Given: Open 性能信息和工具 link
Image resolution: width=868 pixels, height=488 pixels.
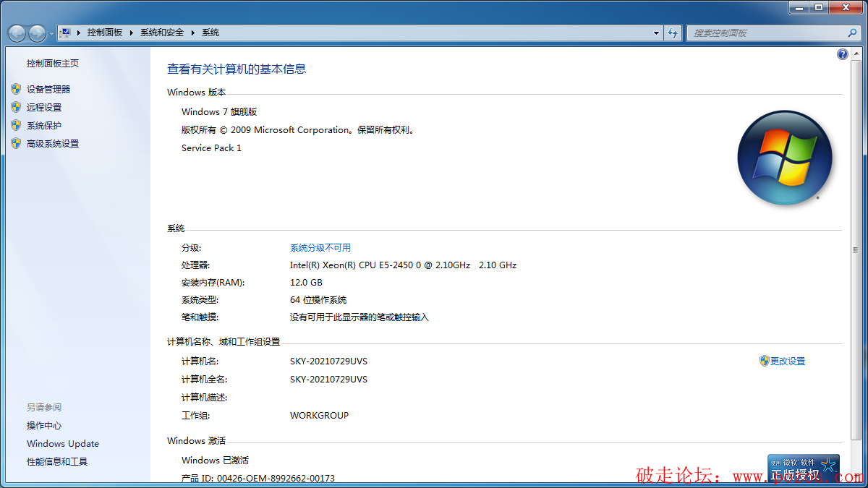Looking at the screenshot, I should pyautogui.click(x=57, y=462).
